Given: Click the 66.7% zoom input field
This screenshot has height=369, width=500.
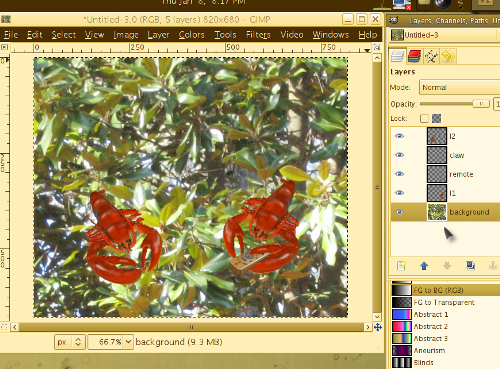Looking at the screenshot, I should (x=106, y=342).
